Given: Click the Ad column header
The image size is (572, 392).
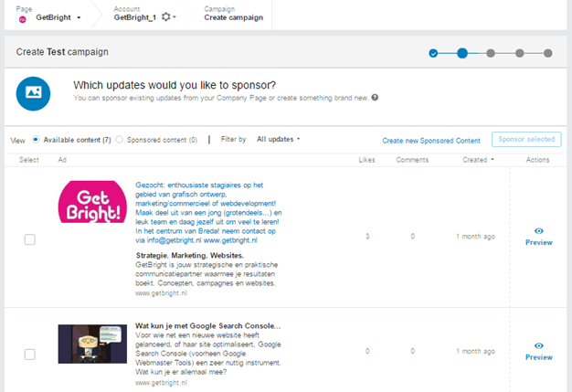Looking at the screenshot, I should pos(62,160).
